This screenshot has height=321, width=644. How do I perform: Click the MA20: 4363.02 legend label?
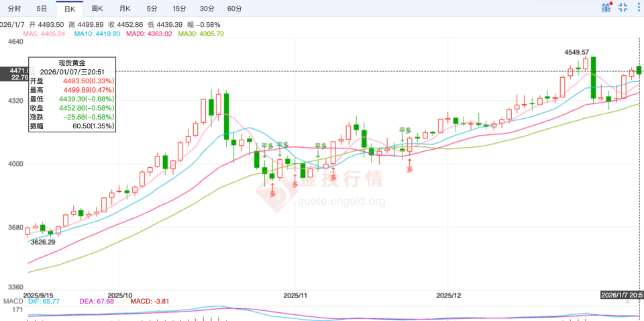149,34
